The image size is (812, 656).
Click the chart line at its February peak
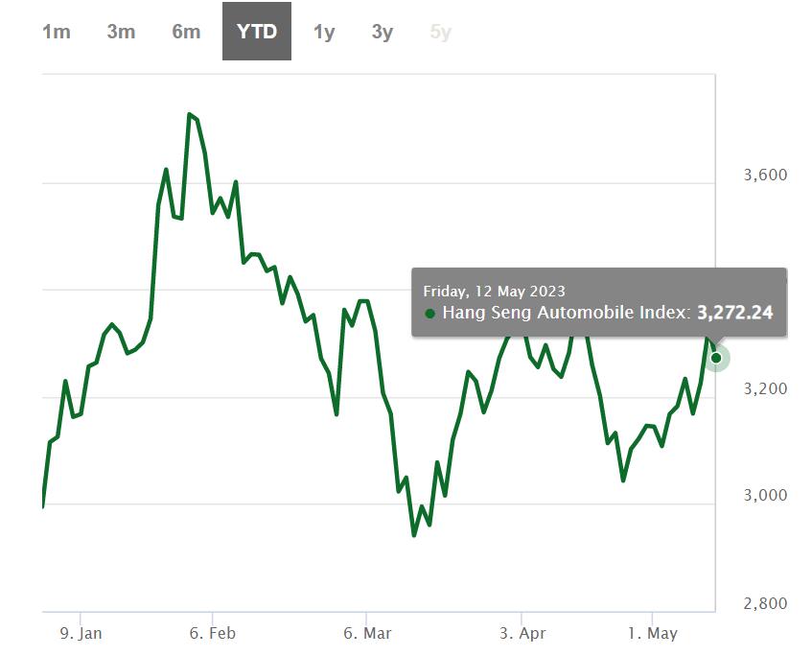[190, 113]
